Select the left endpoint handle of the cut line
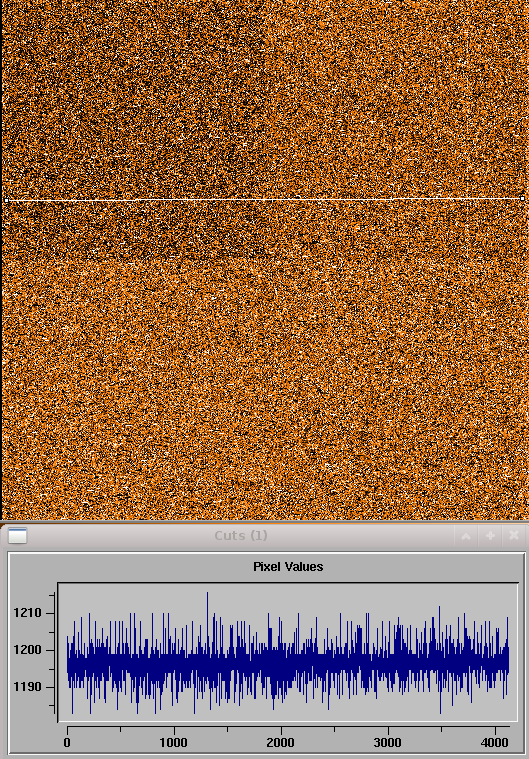 [x=6, y=200]
